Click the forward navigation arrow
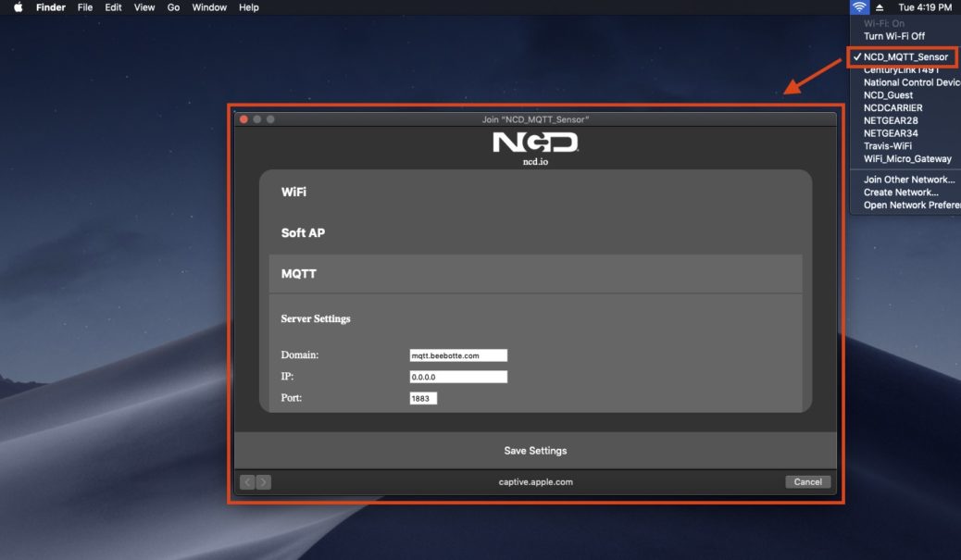Viewport: 961px width, 560px height. (263, 481)
